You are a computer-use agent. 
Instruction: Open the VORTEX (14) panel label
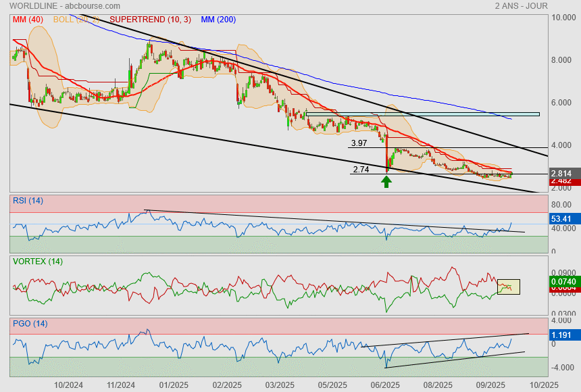(x=37, y=261)
